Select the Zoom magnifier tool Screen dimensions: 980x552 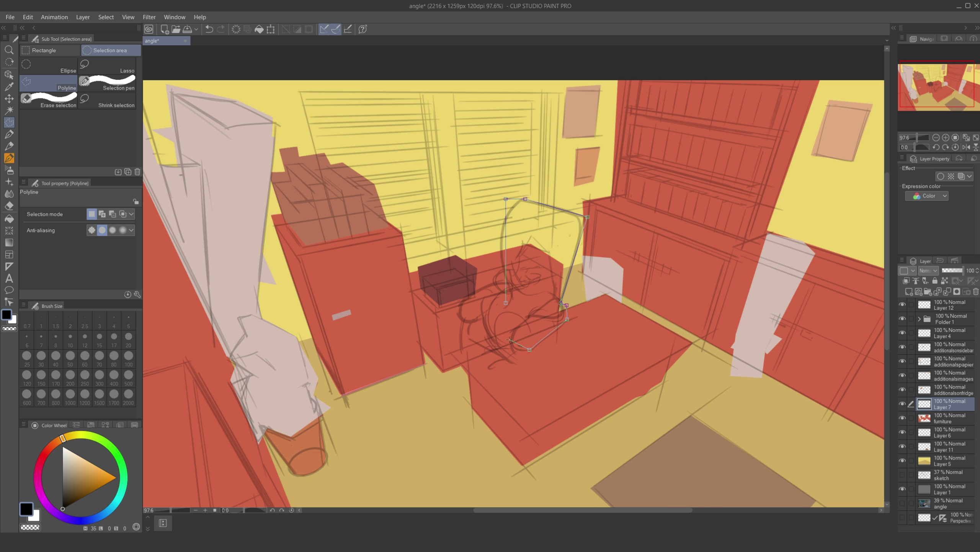[9, 50]
